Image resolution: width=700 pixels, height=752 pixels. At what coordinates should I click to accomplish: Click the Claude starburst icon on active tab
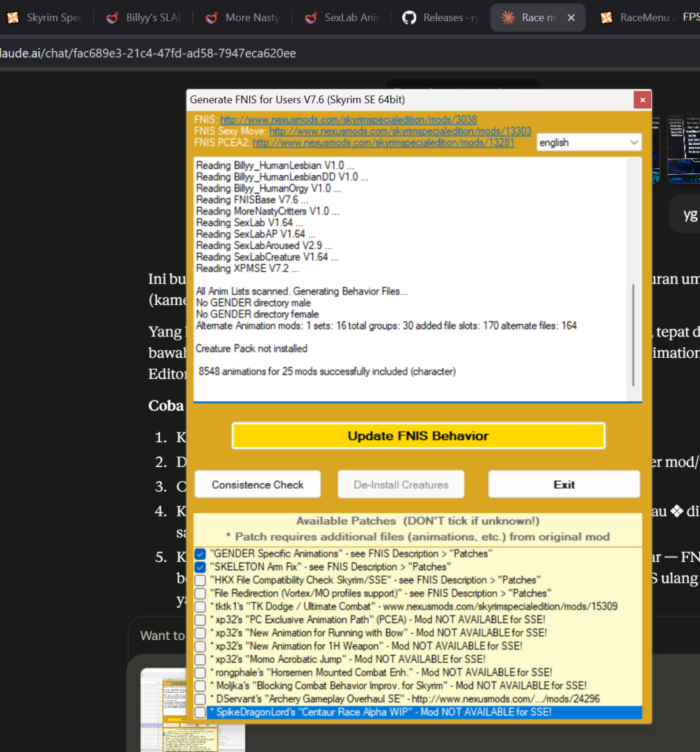pos(508,17)
